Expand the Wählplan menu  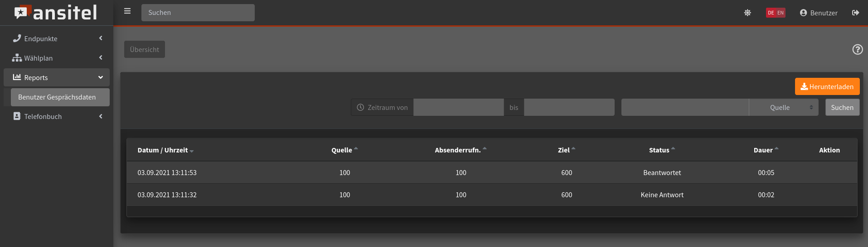pyautogui.click(x=57, y=58)
